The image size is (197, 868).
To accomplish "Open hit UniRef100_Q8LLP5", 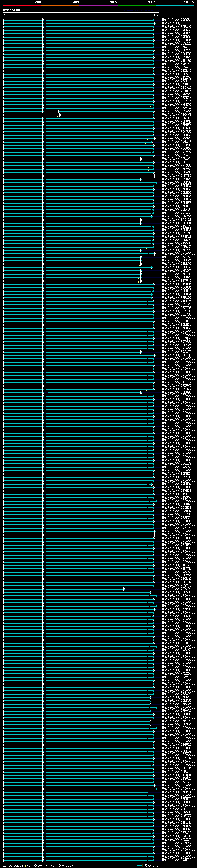I will coord(177,264).
